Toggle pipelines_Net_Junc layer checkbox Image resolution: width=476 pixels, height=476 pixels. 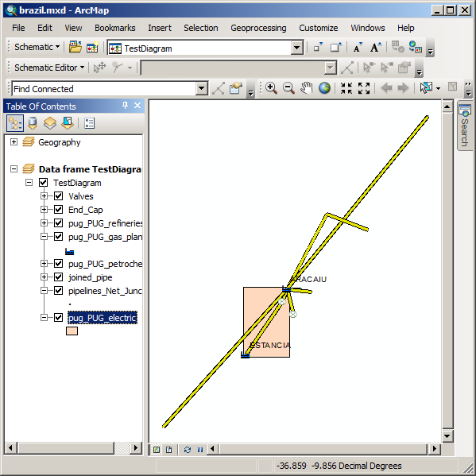[58, 291]
